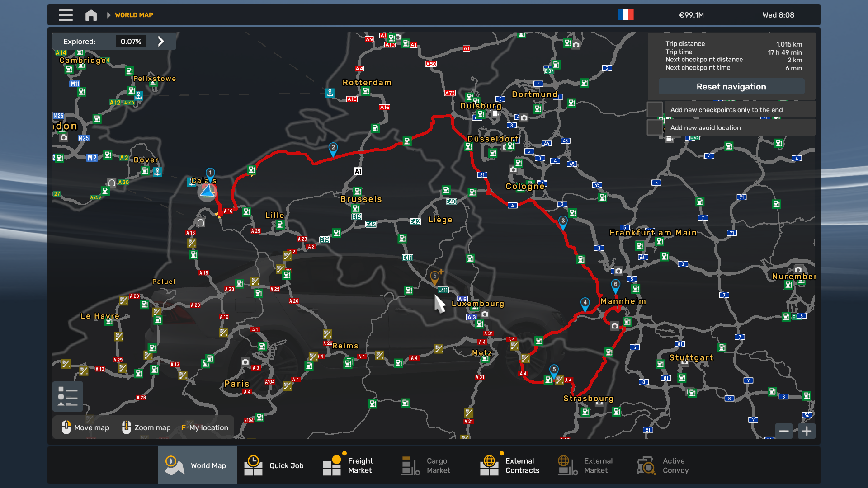868x488 pixels.
Task: Zoom in the map with the plus button
Action: click(x=807, y=431)
